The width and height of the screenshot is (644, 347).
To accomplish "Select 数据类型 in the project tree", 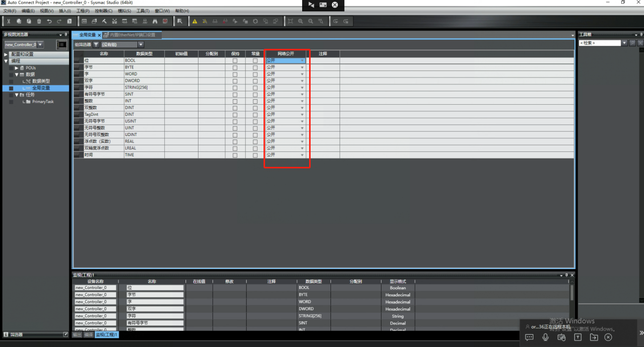I will click(x=41, y=81).
